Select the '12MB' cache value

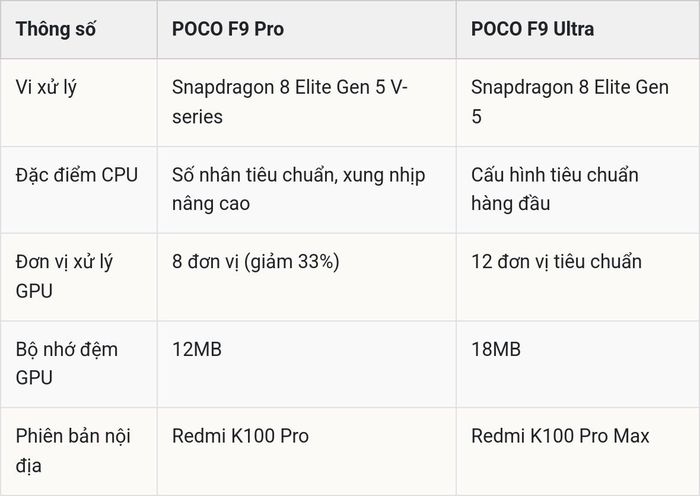(x=197, y=349)
